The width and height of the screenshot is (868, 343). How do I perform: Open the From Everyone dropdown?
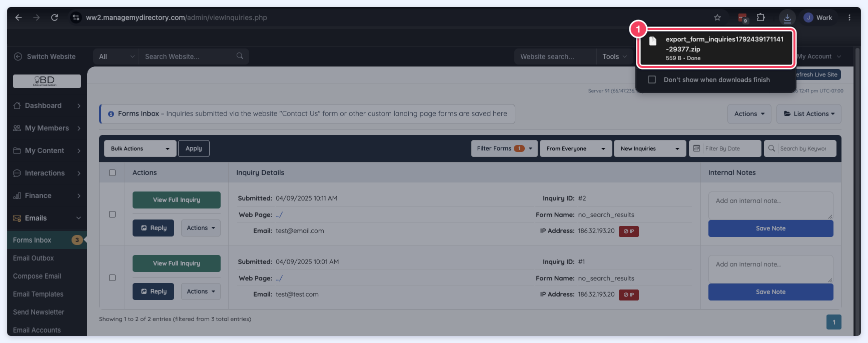[x=576, y=148]
